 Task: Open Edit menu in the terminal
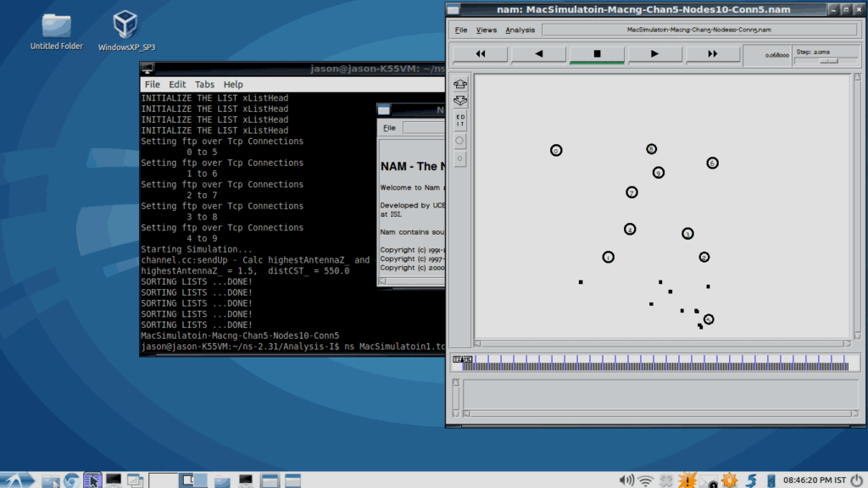(x=177, y=85)
